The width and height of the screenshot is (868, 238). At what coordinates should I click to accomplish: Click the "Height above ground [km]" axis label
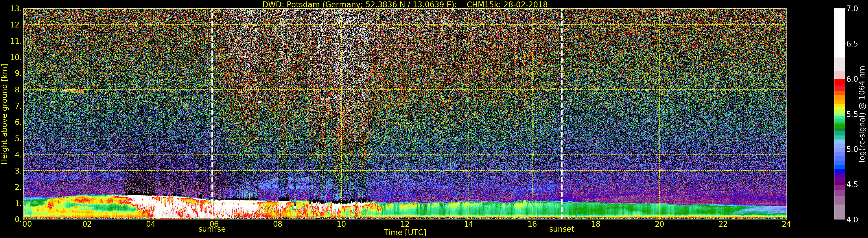pos(4,114)
